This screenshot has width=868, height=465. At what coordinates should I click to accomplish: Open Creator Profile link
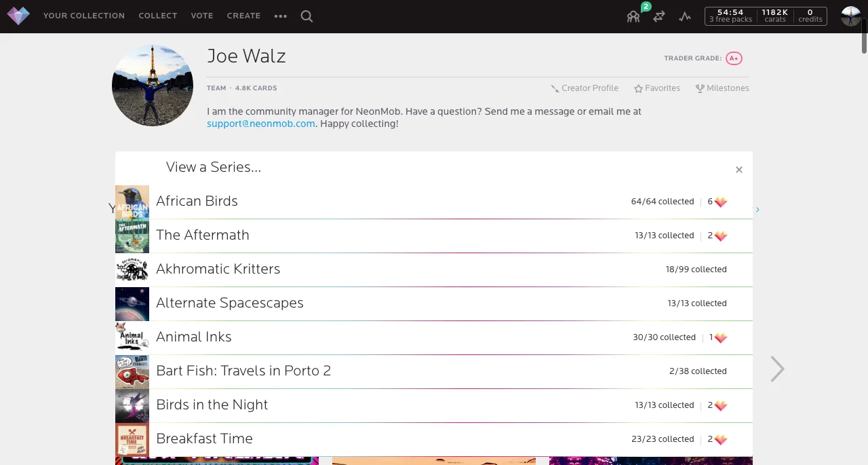[585, 88]
